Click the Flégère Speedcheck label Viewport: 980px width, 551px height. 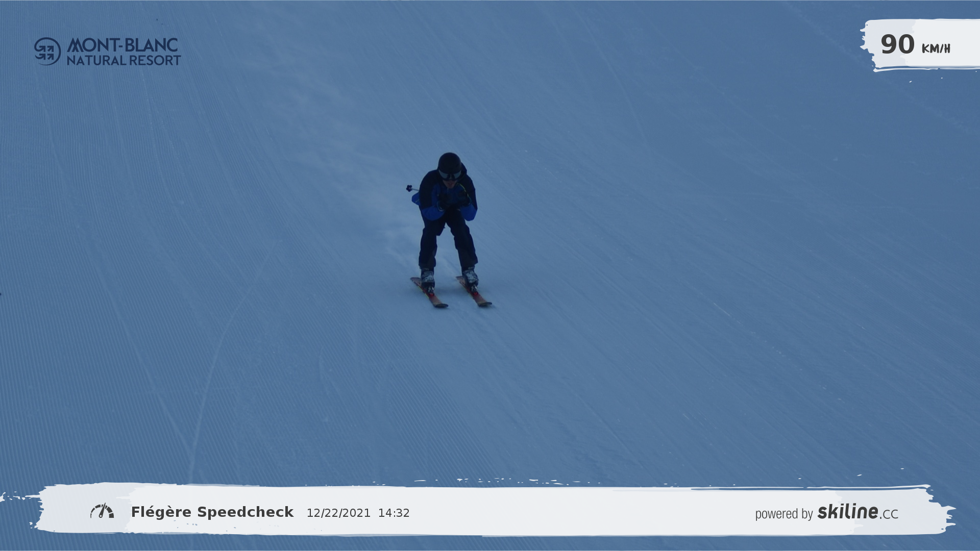point(212,512)
